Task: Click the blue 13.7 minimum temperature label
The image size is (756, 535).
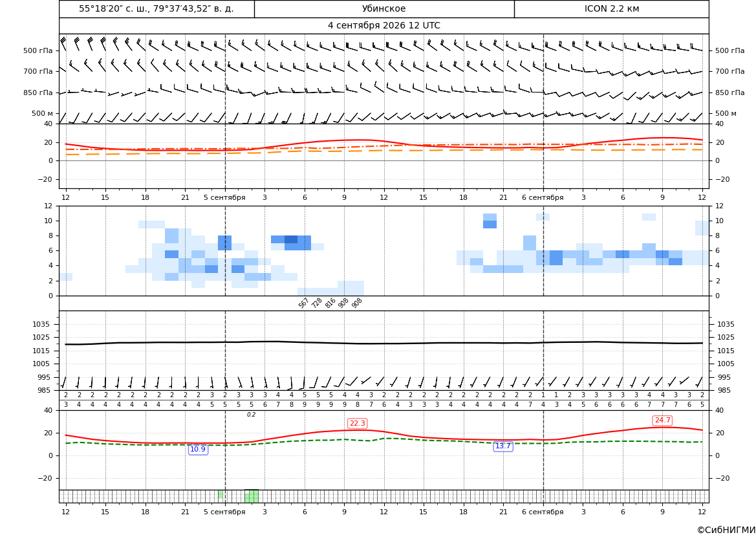Action: (x=503, y=446)
